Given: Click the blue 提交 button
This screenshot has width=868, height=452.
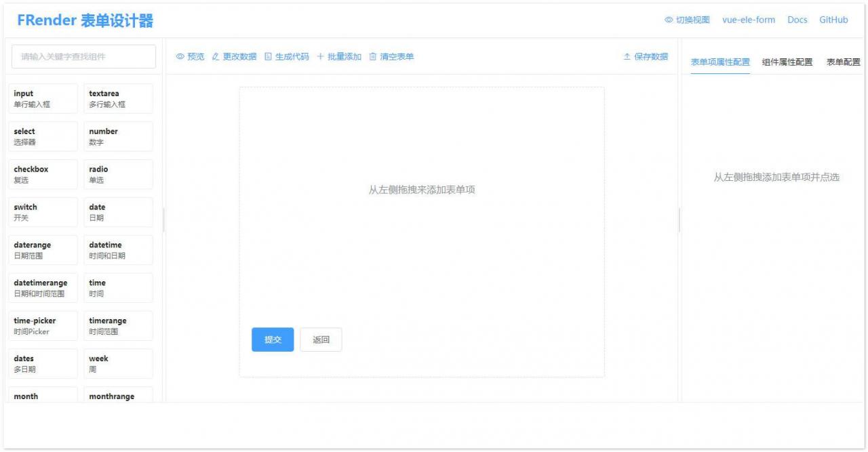Looking at the screenshot, I should click(273, 340).
